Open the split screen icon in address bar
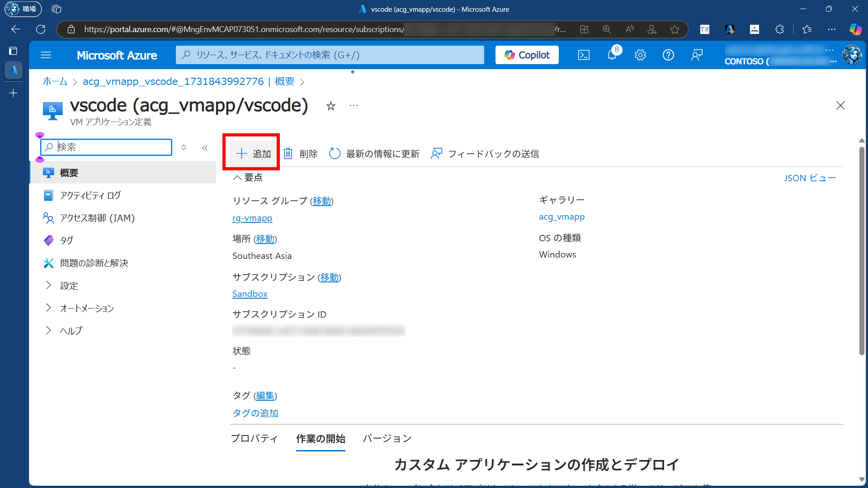The image size is (868, 488). pyautogui.click(x=584, y=29)
